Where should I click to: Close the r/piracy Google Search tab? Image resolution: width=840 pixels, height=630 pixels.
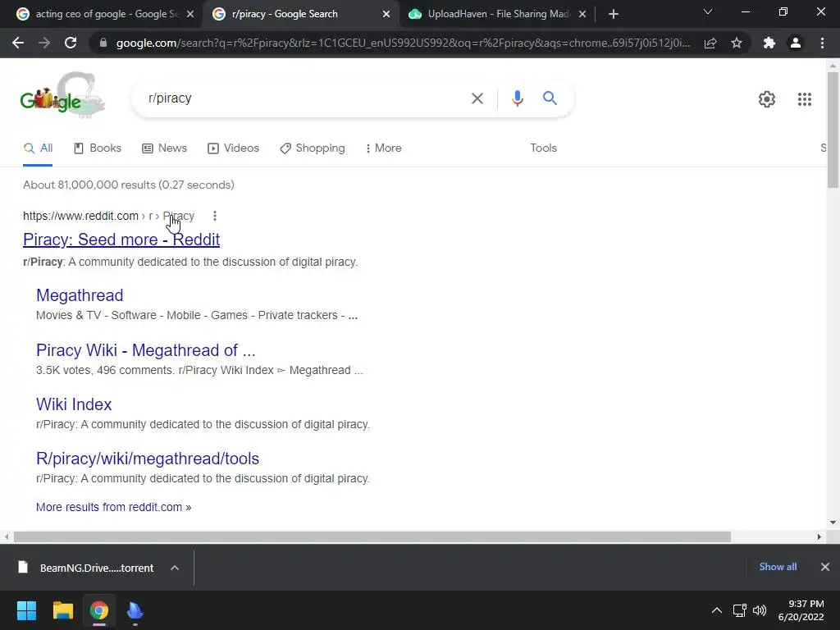[x=386, y=14]
